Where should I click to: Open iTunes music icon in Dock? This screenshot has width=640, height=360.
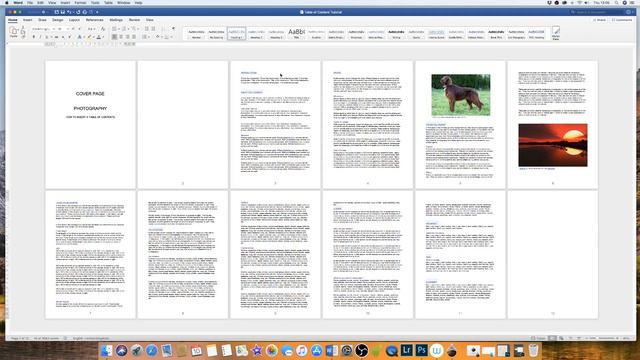click(302, 350)
